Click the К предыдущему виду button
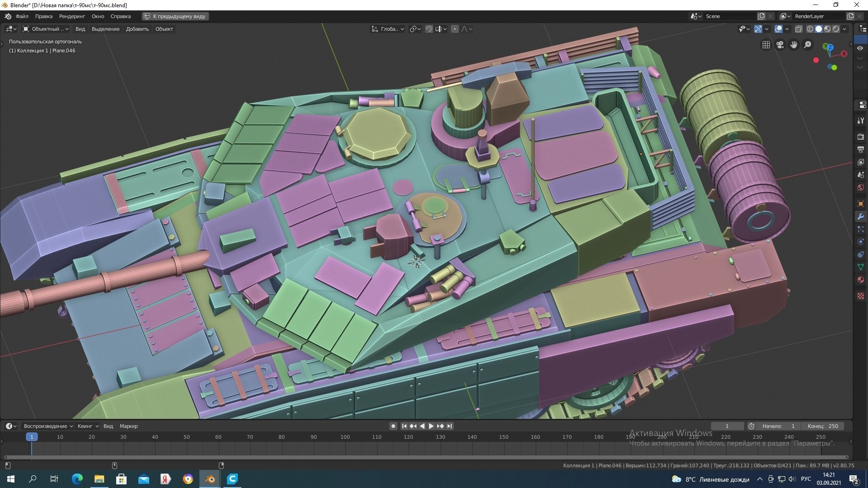The image size is (868, 488). 175,16
